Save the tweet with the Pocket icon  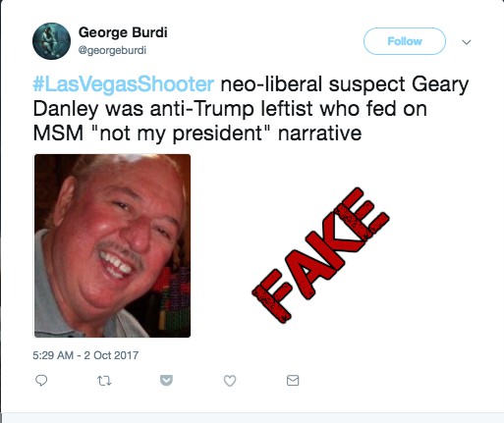166,380
